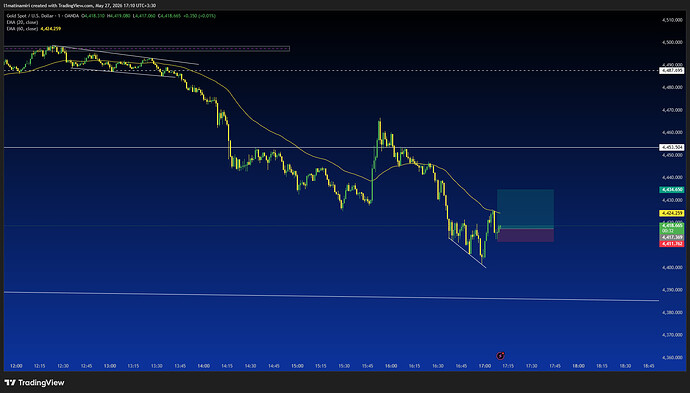Click the red 4,411.762 stop price label
The image size is (690, 393).
click(x=672, y=243)
